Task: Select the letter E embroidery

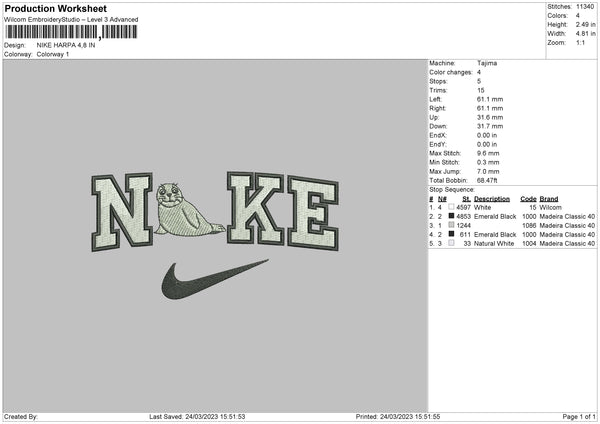Action: click(x=313, y=213)
